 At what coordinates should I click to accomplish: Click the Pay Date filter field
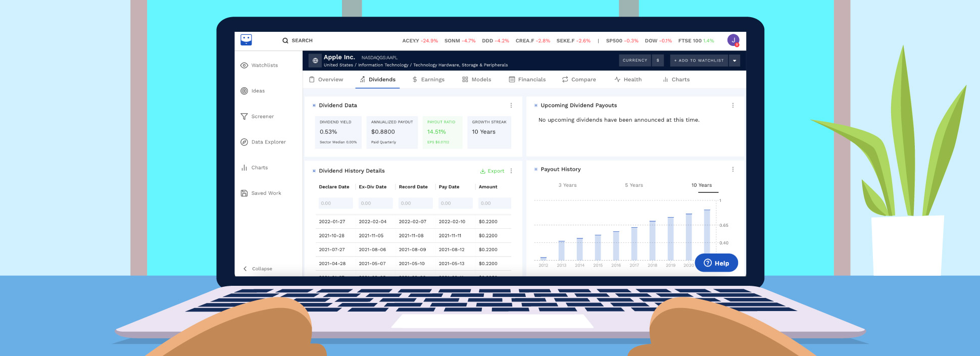455,203
